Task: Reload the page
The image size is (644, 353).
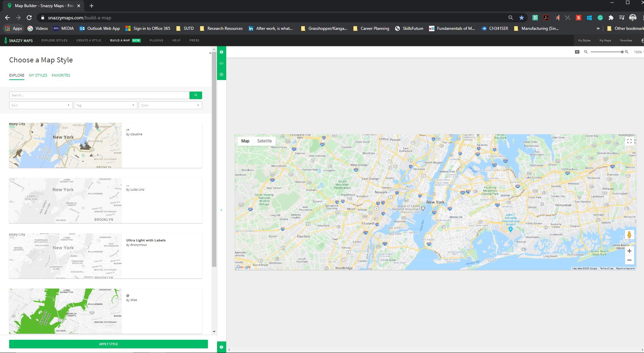Action: pos(29,18)
